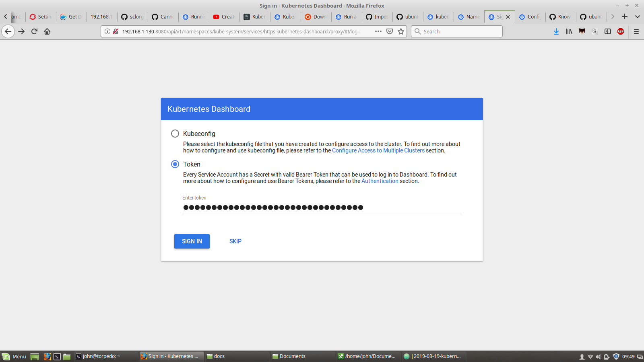This screenshot has width=644, height=362.
Task: Launch Firefox from taskbar launcher
Action: click(x=47, y=356)
